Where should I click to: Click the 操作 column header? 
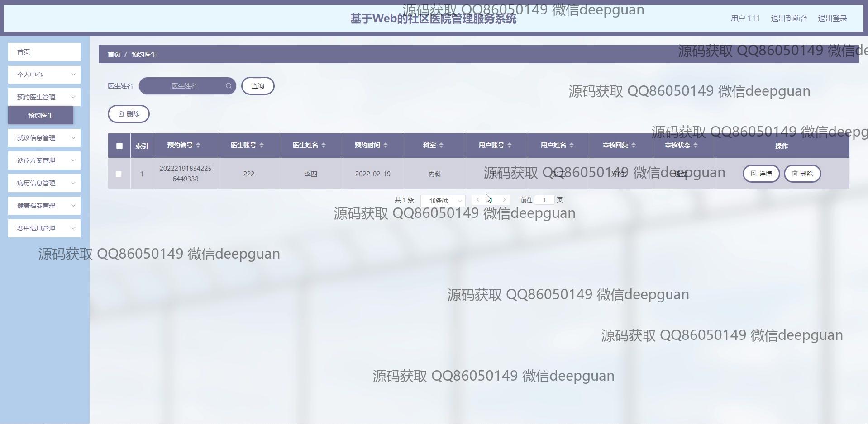pyautogui.click(x=782, y=146)
